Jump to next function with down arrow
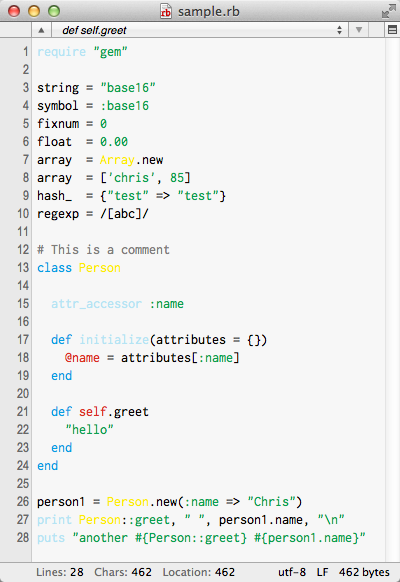 (x=358, y=30)
